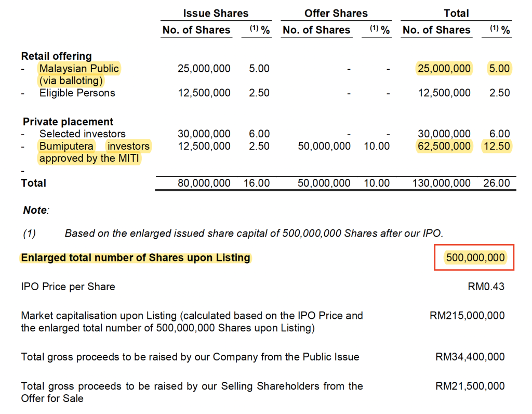Click the highlighted 12.50 percentage
Viewport: 532px width, 414px height.
point(497,146)
